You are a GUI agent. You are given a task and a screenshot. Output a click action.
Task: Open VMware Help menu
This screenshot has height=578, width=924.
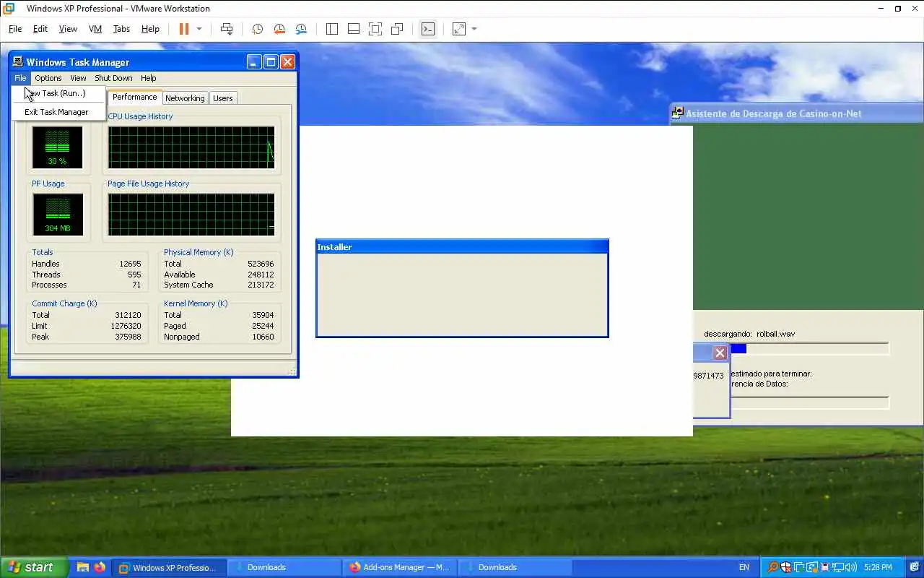[x=150, y=29]
